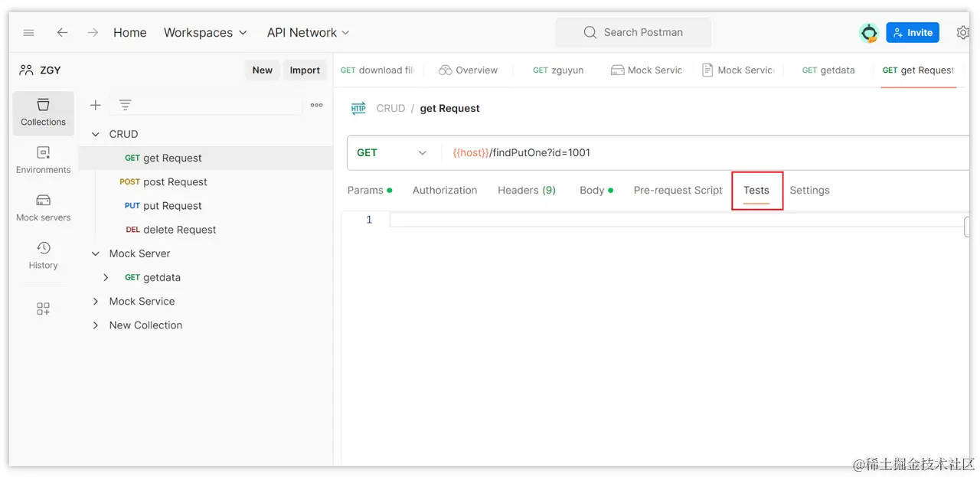This screenshot has height=477, width=980.
Task: Open the GET method dropdown
Action: 393,152
